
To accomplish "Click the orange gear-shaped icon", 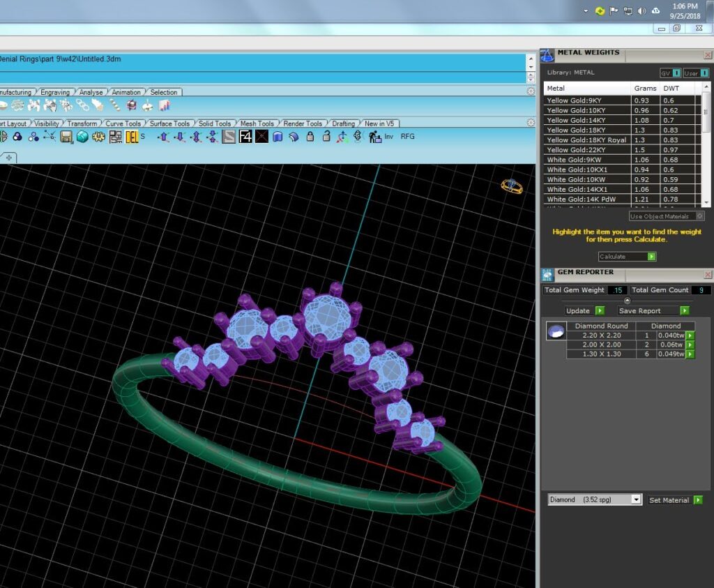I will pyautogui.click(x=99, y=137).
